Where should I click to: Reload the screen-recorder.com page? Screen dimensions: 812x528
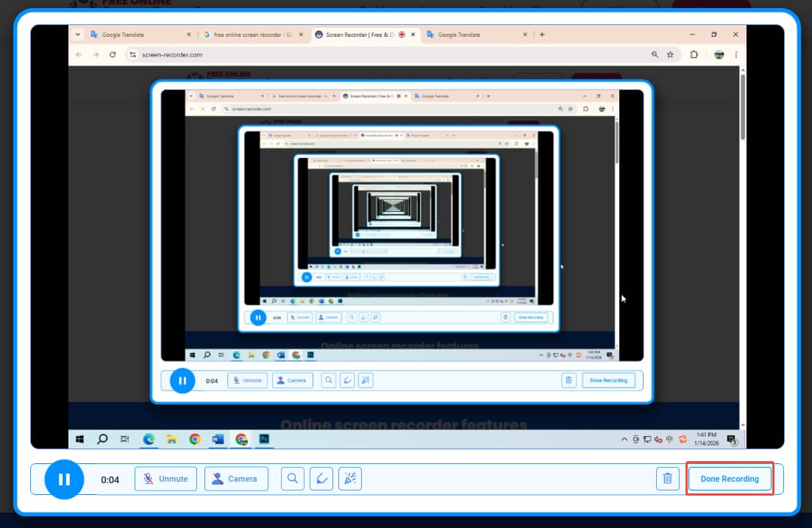114,54
